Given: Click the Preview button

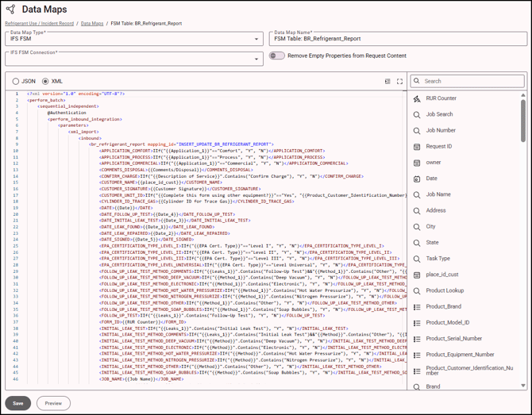Looking at the screenshot, I should (53, 403).
